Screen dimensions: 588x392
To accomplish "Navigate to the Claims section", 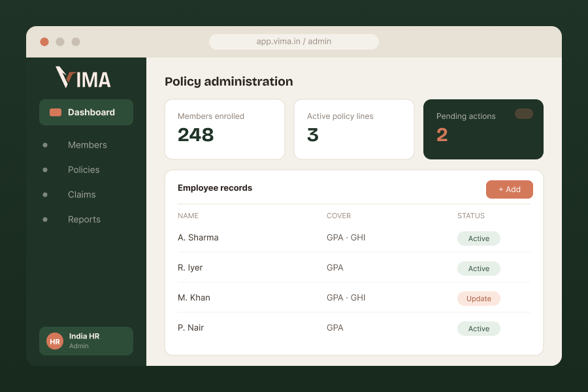I will tap(82, 194).
